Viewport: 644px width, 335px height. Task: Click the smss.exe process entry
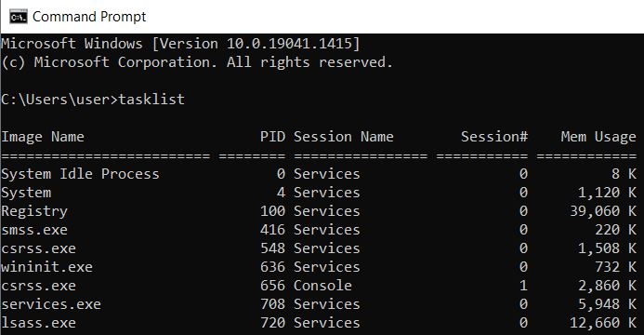coord(34,230)
